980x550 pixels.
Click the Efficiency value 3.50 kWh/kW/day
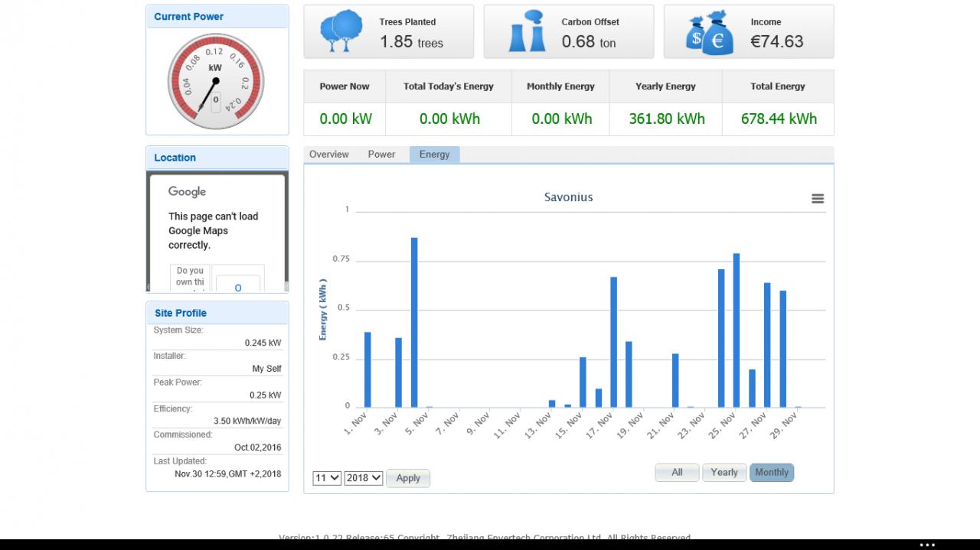coord(247,421)
